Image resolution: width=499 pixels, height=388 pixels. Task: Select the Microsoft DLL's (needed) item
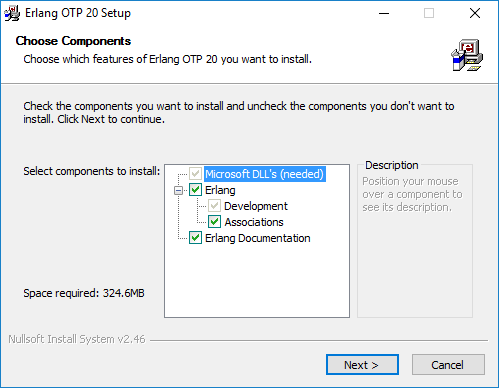(265, 174)
